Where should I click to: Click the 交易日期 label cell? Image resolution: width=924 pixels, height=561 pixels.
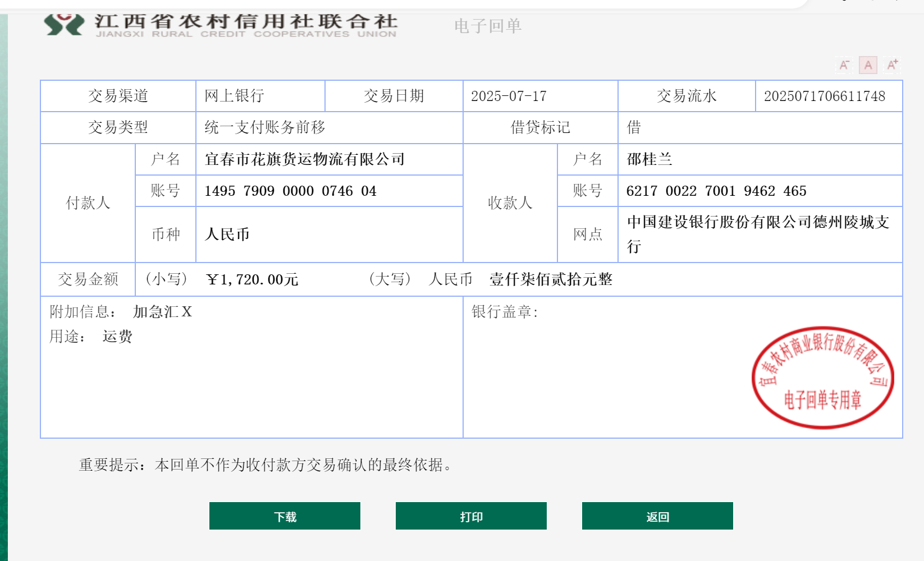[394, 96]
